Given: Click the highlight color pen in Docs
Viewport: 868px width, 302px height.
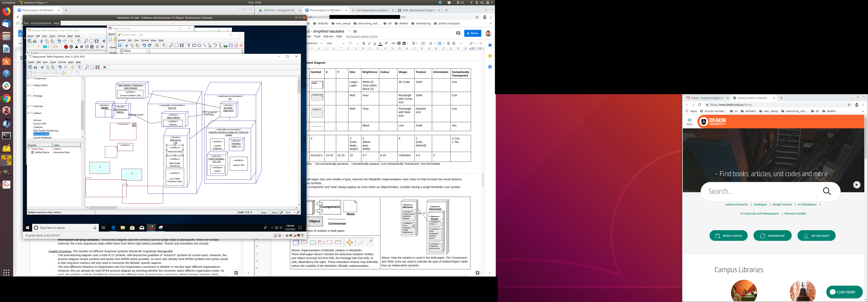Looking at the screenshot, I should [x=386, y=43].
